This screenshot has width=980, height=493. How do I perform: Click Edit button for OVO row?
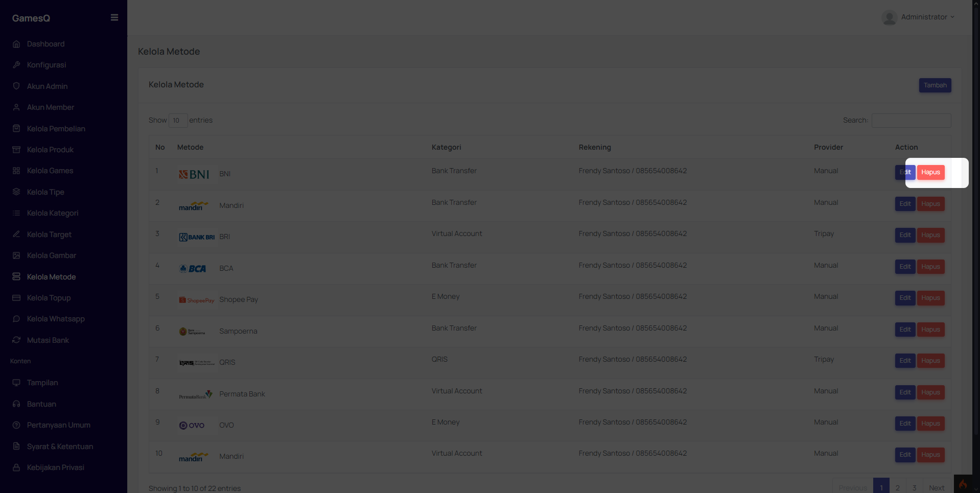tap(905, 424)
